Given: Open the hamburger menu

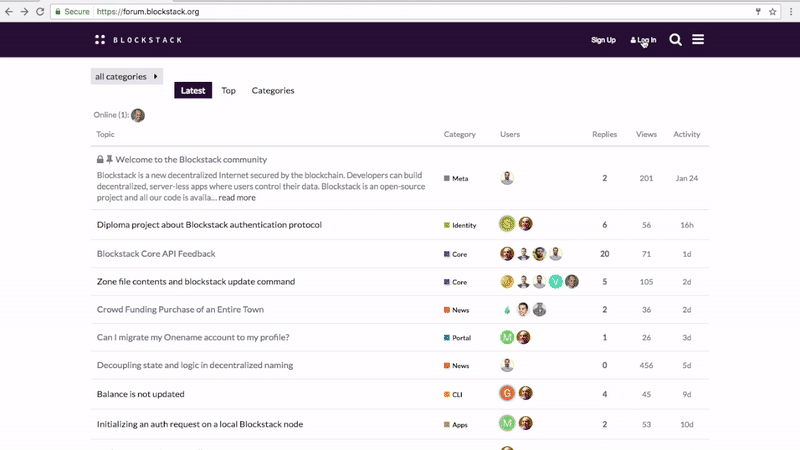Looking at the screenshot, I should [698, 39].
